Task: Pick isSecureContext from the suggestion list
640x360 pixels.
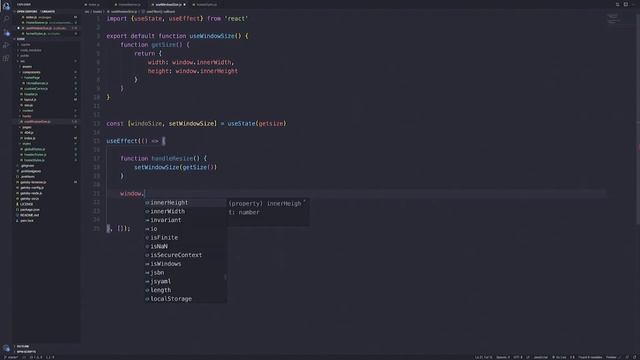Action: 185,255
